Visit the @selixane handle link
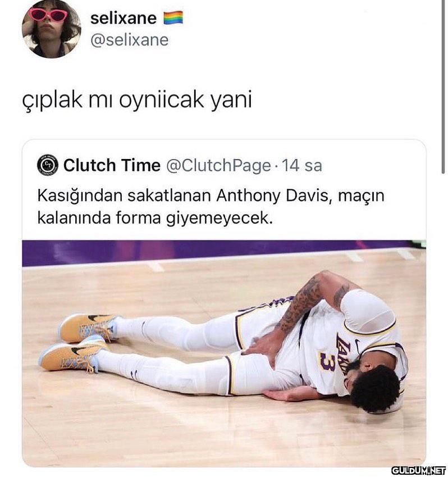The width and height of the screenshot is (448, 477). point(130,40)
